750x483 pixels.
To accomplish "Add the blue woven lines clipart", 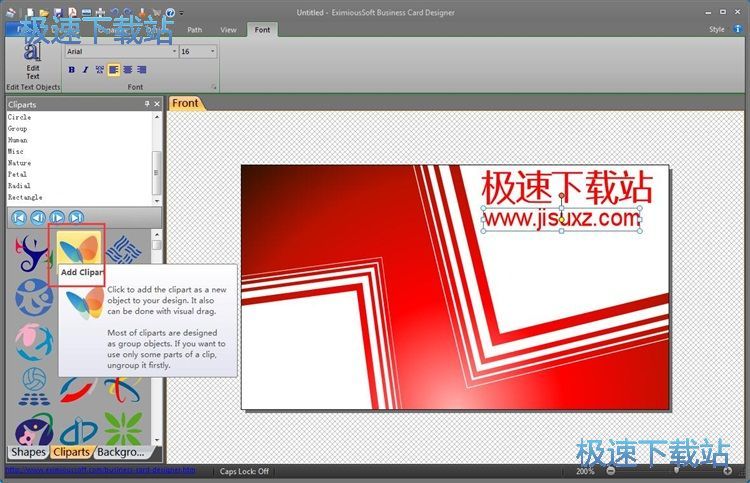I will coord(124,250).
